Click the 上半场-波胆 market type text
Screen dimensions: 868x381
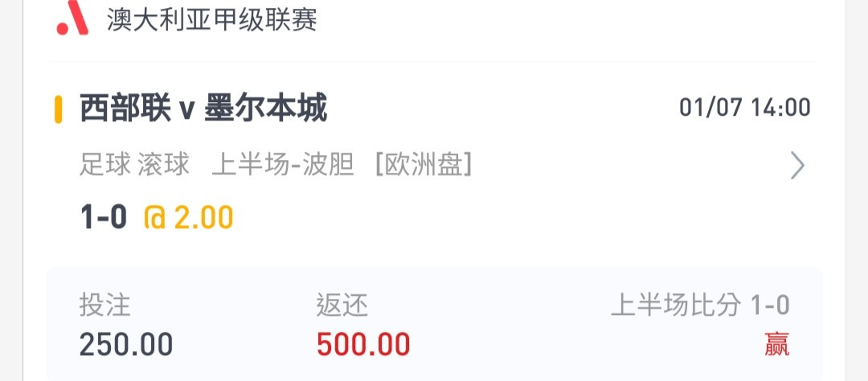[283, 165]
